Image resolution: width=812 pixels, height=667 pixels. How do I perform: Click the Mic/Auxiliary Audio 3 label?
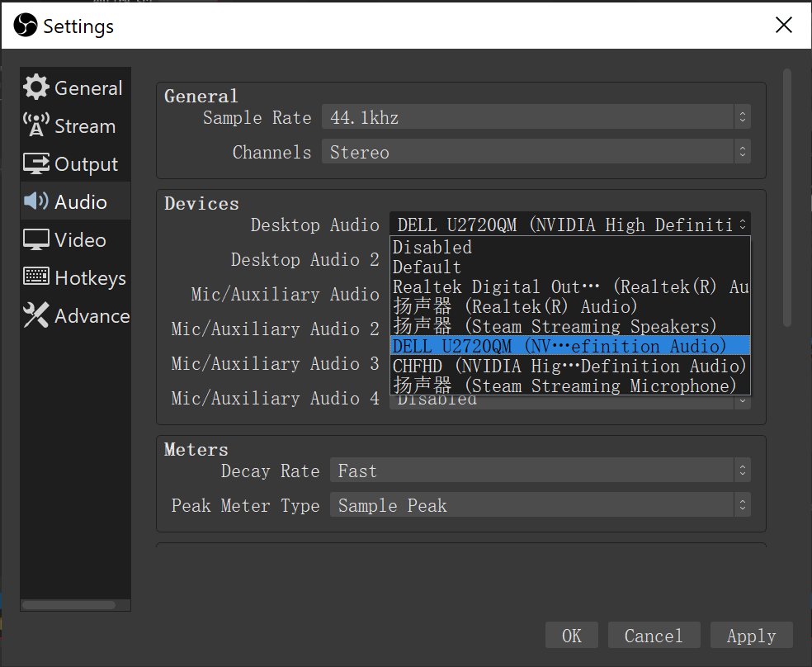[x=275, y=363]
